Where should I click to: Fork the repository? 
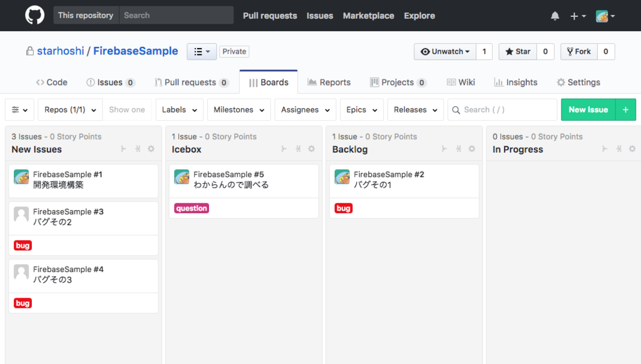pos(579,51)
